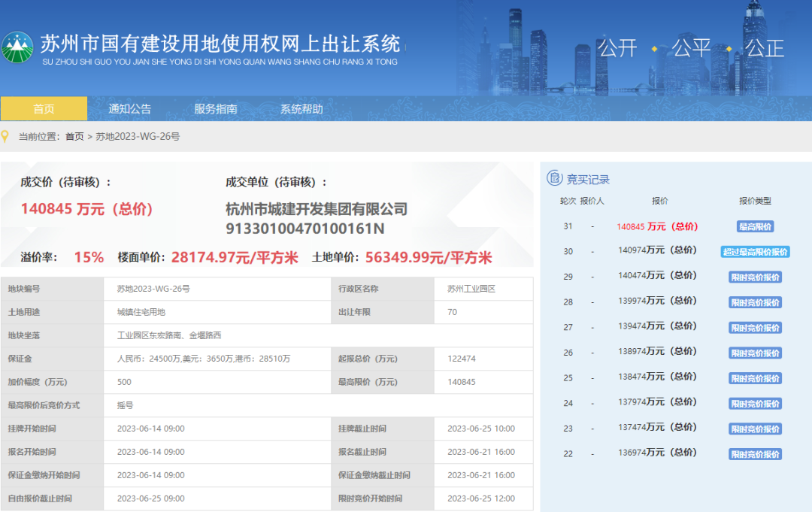Image resolution: width=812 pixels, height=512 pixels.
Task: Click the 最高限价 tag in round 31
Action: coord(755,227)
